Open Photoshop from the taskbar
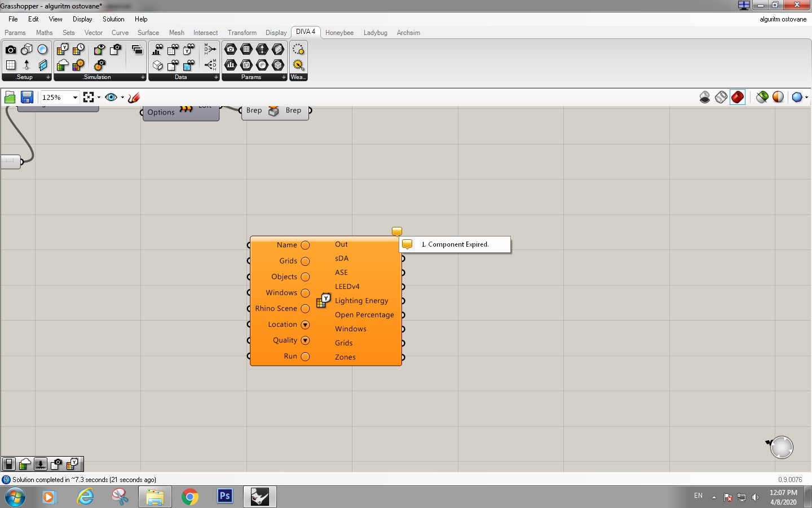 (225, 496)
